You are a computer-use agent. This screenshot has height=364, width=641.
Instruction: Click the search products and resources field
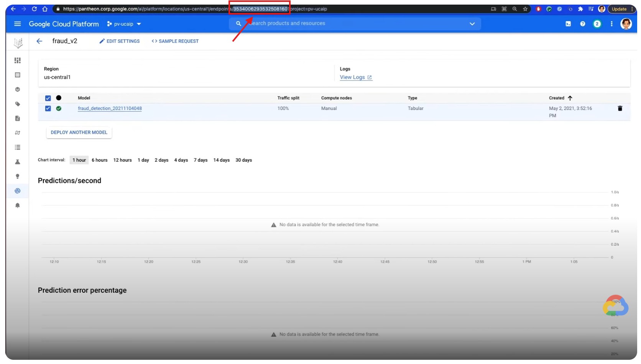point(345,23)
